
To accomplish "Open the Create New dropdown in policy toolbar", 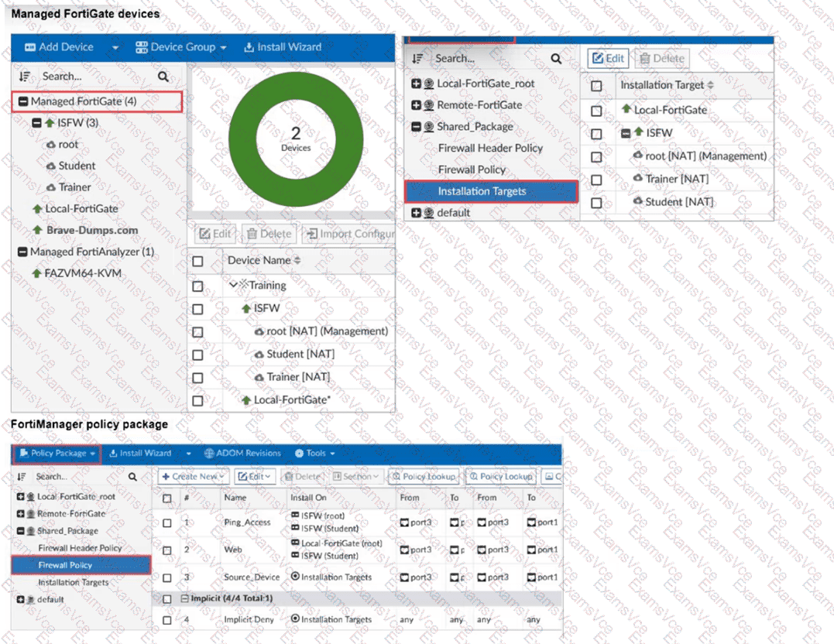I will coord(193,477).
